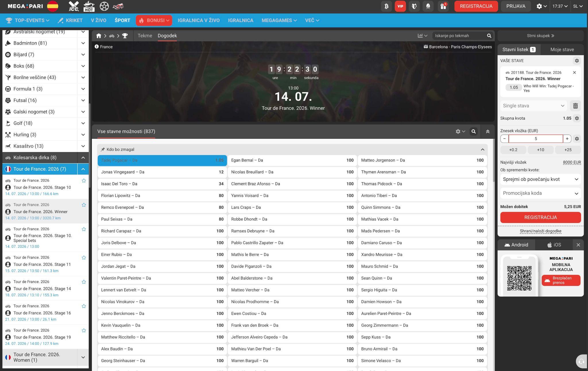The height and width of the screenshot is (371, 588).
Task: Open the Bitcoin payments icon
Action: pyautogui.click(x=386, y=6)
